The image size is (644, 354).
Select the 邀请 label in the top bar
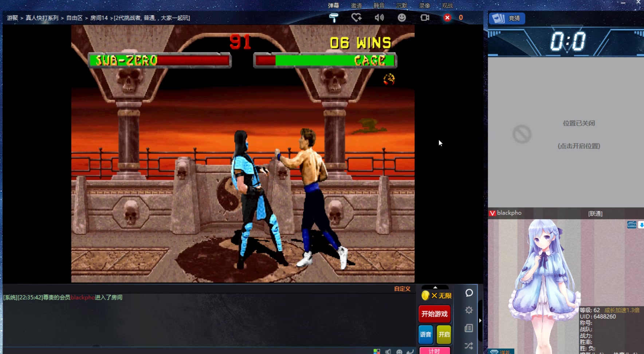tap(356, 5)
